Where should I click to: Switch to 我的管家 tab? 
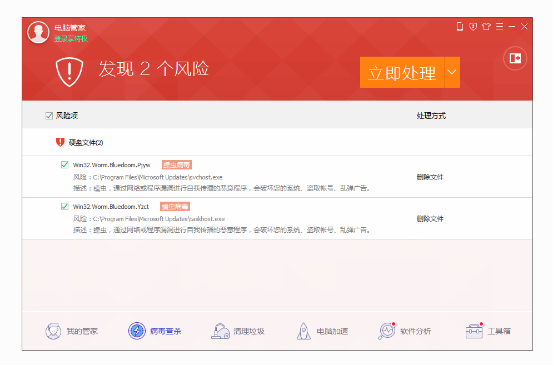pos(71,331)
